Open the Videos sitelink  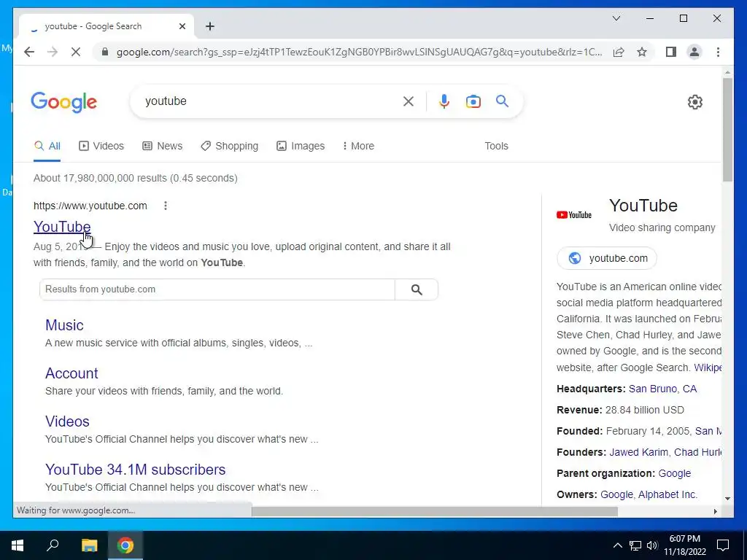pos(67,421)
